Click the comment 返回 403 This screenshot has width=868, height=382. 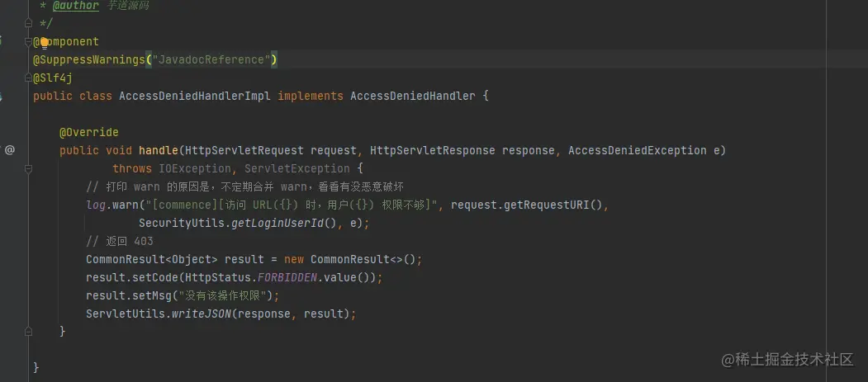(x=120, y=241)
